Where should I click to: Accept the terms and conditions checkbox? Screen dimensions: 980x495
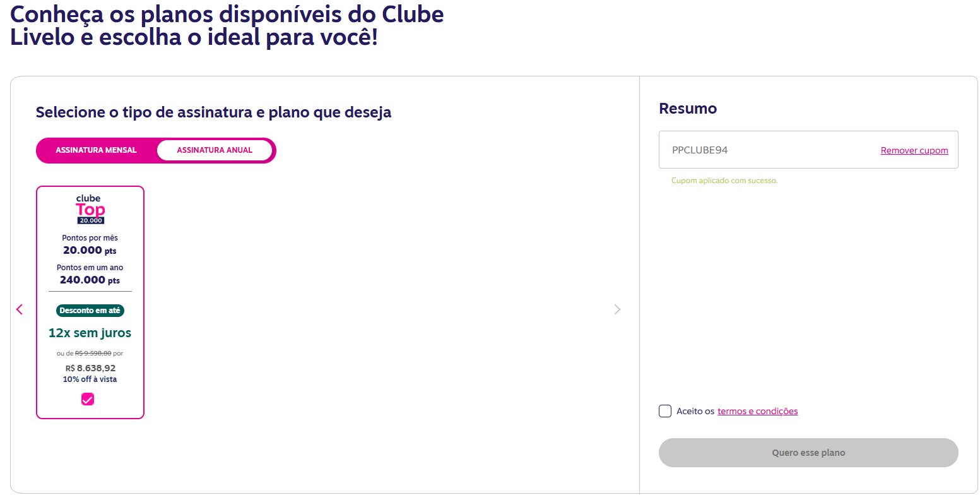pos(665,411)
